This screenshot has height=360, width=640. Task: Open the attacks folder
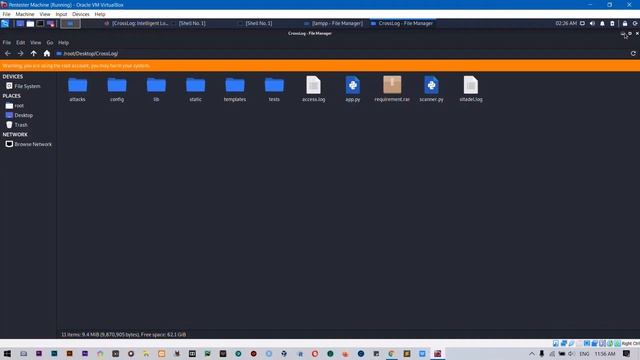[x=78, y=89]
